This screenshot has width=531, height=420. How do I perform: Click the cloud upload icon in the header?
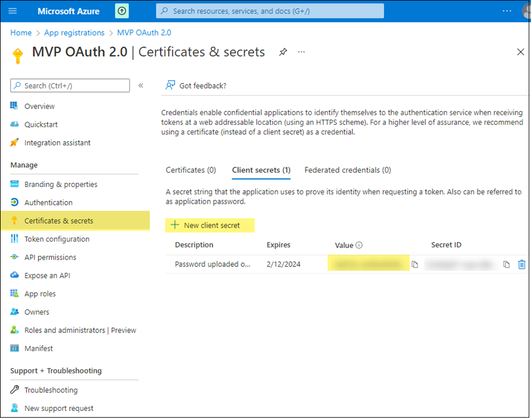click(x=122, y=11)
